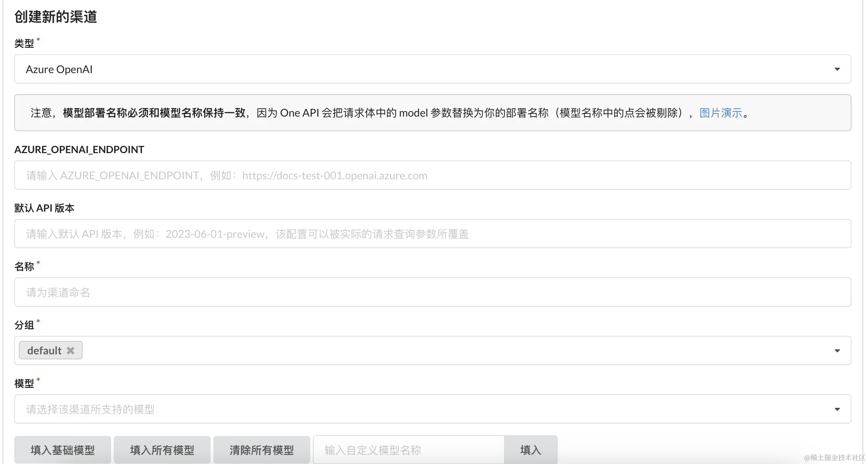Click the bold deployment name notice text
The height and width of the screenshot is (464, 868).
tap(154, 113)
